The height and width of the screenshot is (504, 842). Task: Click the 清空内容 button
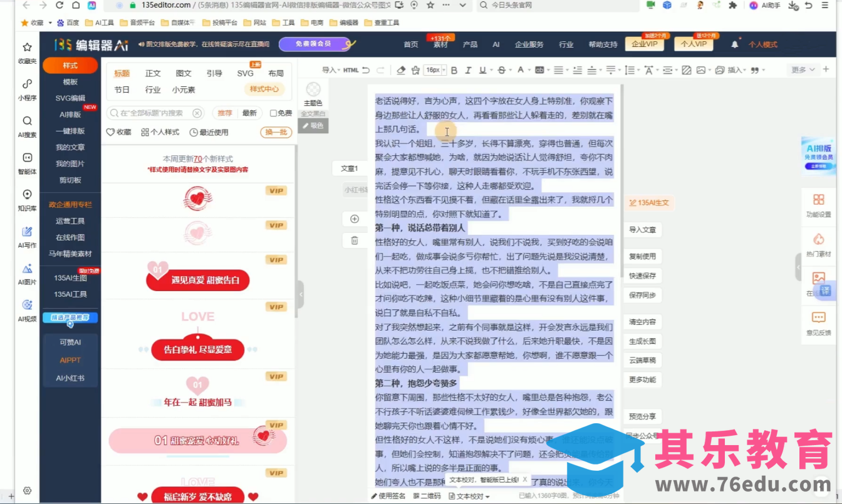[642, 322]
